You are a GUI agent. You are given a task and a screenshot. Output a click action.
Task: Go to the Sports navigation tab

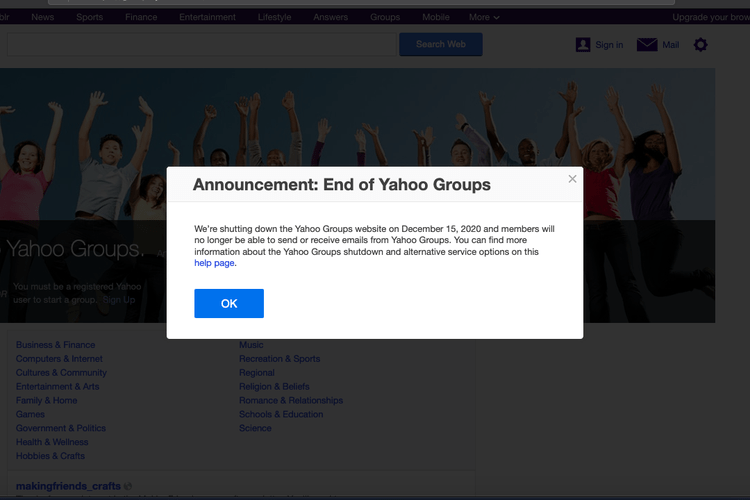click(x=89, y=17)
